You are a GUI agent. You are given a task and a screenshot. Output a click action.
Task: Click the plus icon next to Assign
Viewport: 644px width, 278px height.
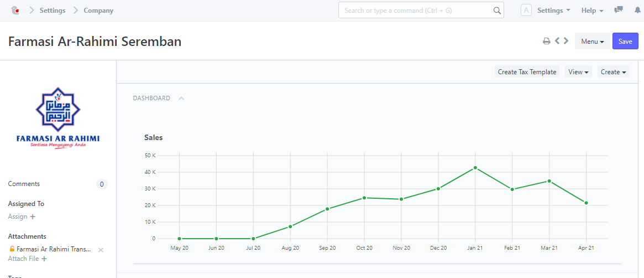[33, 217]
